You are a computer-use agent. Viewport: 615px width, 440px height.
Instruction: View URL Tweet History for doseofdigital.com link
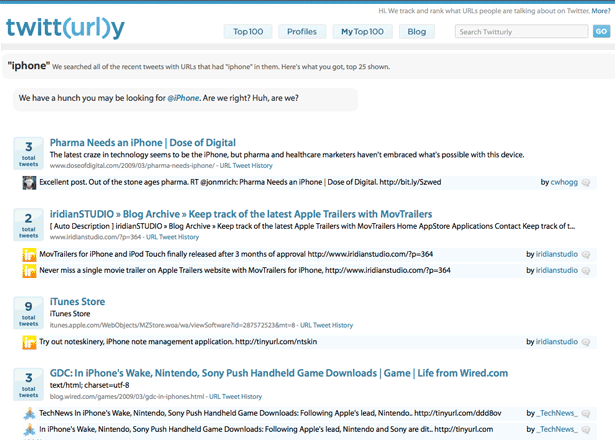pyautogui.click(x=246, y=165)
